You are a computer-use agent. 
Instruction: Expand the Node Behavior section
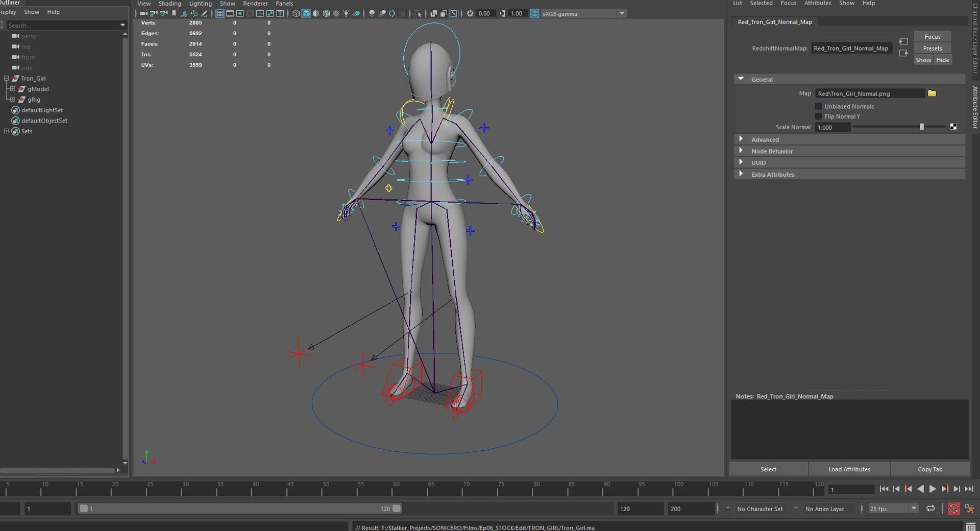741,151
